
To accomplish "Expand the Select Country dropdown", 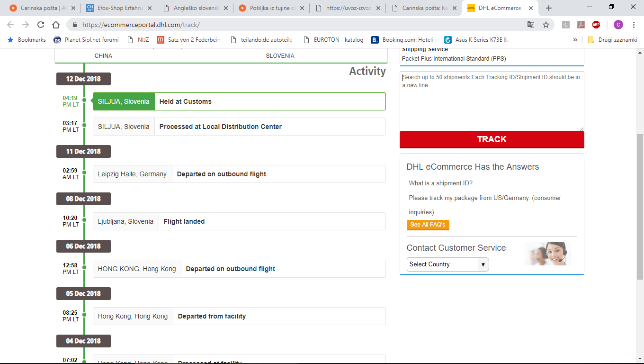I will click(447, 264).
